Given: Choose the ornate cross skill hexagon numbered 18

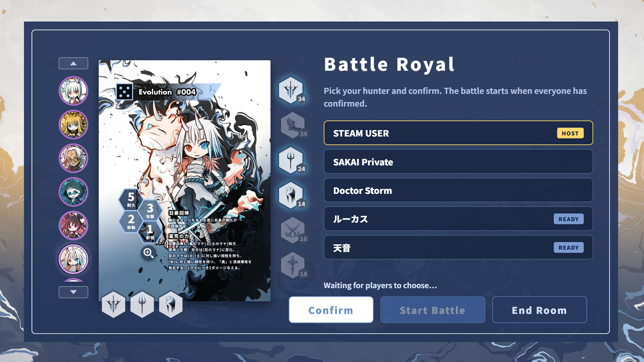Looking at the screenshot, I should point(292,265).
